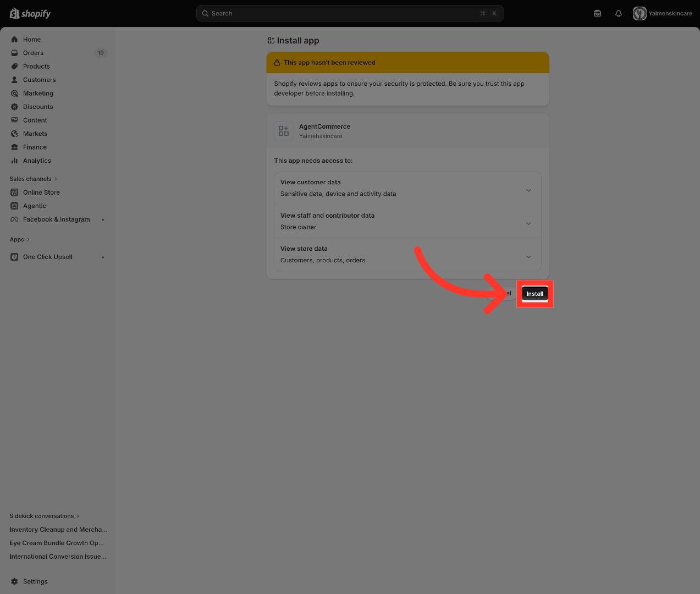Screen dimensions: 700x594
Task: Open the Products menu item
Action: tap(36, 67)
